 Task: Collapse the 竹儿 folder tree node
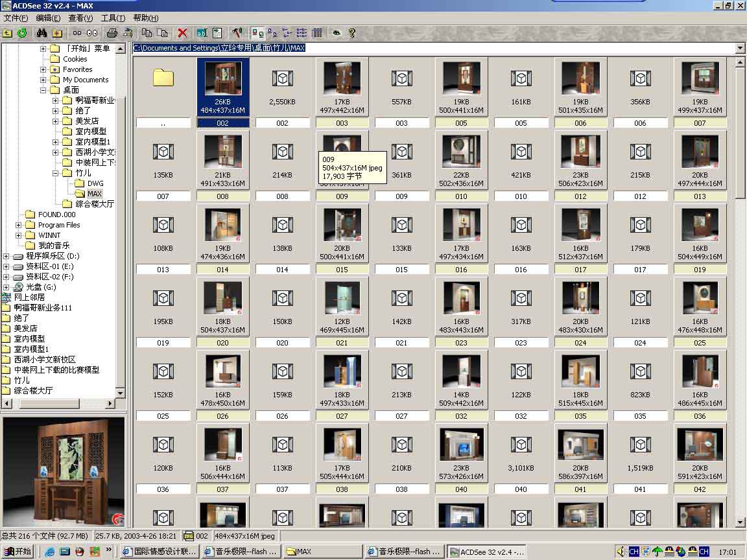[x=55, y=173]
